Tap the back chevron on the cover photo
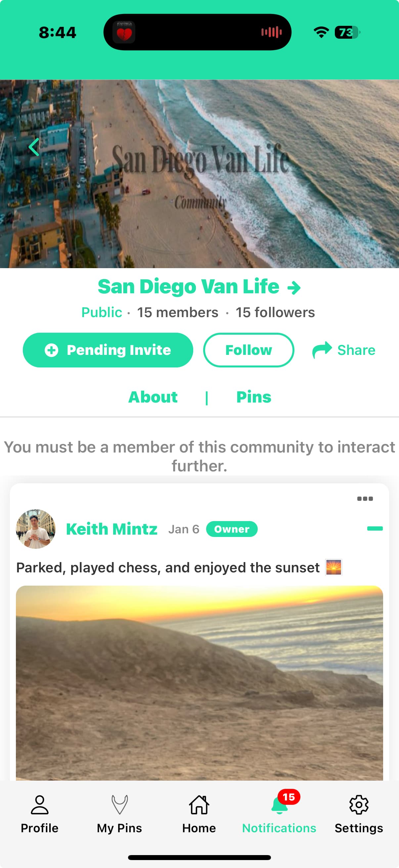The image size is (399, 868). pos(34,147)
